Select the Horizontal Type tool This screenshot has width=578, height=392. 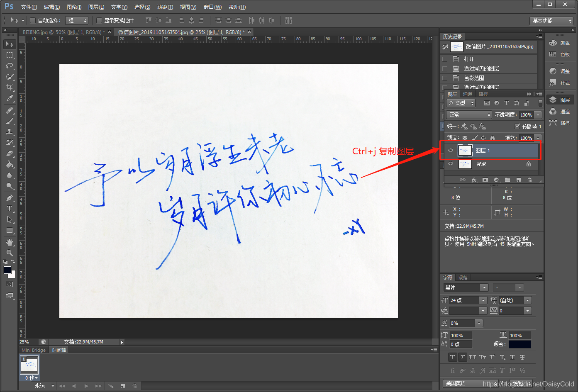[x=10, y=209]
